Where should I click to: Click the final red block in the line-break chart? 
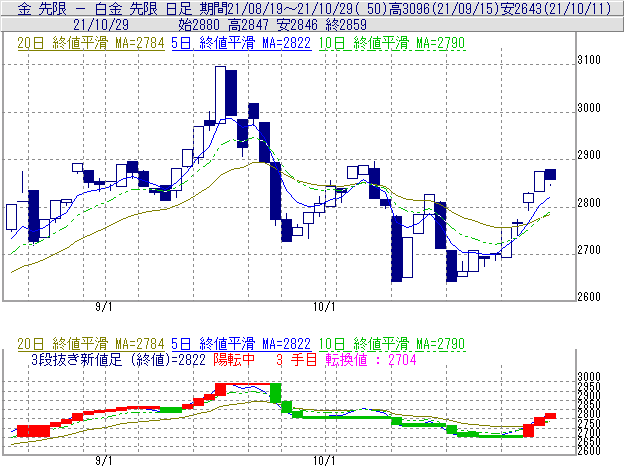click(550, 416)
